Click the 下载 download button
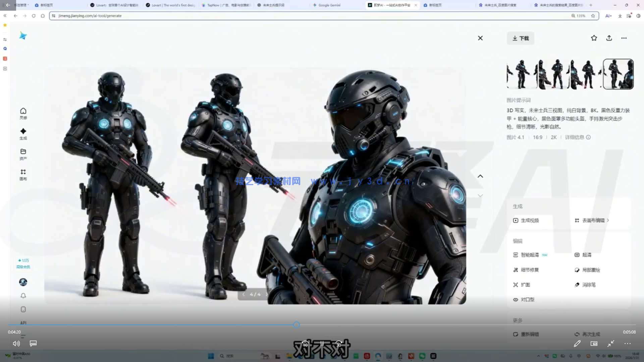Viewport: 644px width, 362px height. 520,38
